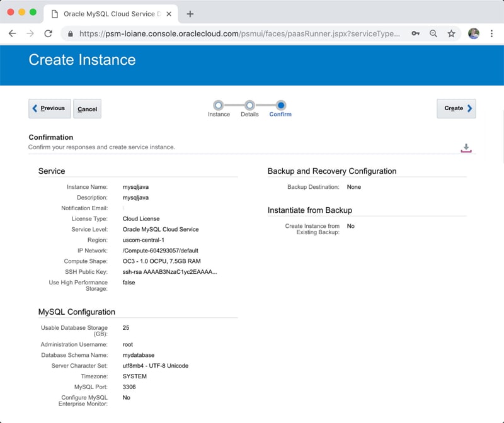Viewport: 504px width, 423px height.
Task: Click Create to launch the instance
Action: tap(456, 108)
